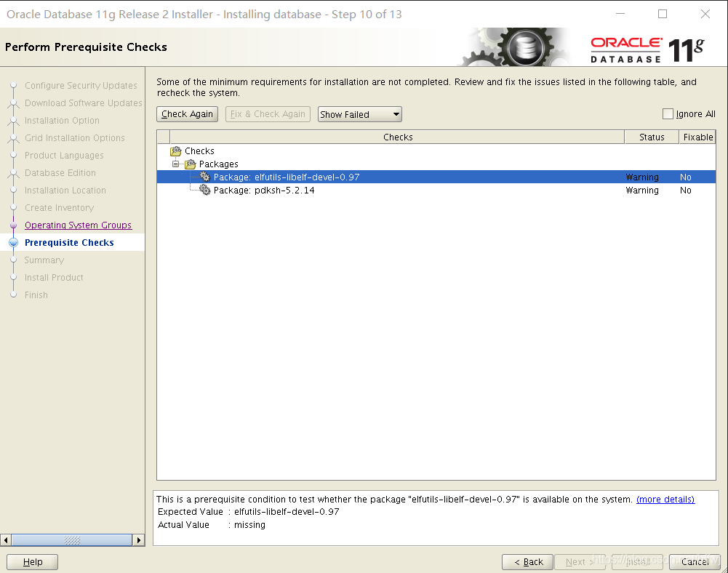Select the Packages tree node label
This screenshot has width=728, height=573.
click(x=219, y=164)
